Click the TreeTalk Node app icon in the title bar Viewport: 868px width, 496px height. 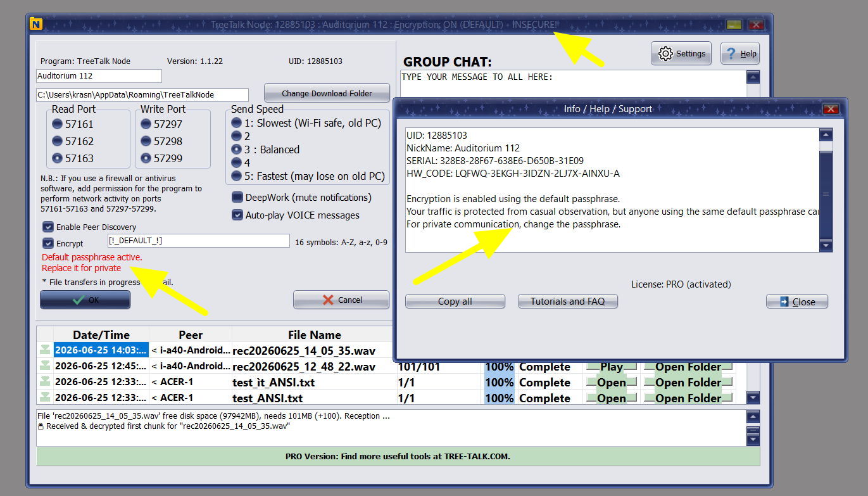pyautogui.click(x=36, y=25)
